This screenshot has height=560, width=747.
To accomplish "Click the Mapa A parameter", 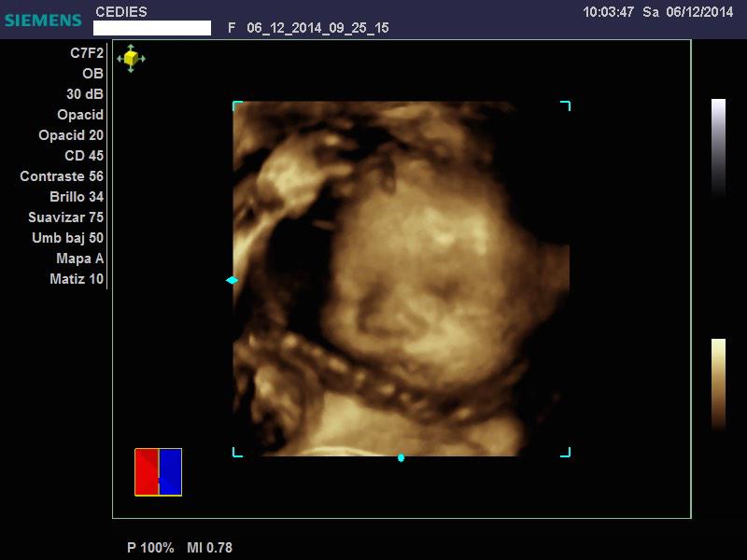I will tap(79, 259).
